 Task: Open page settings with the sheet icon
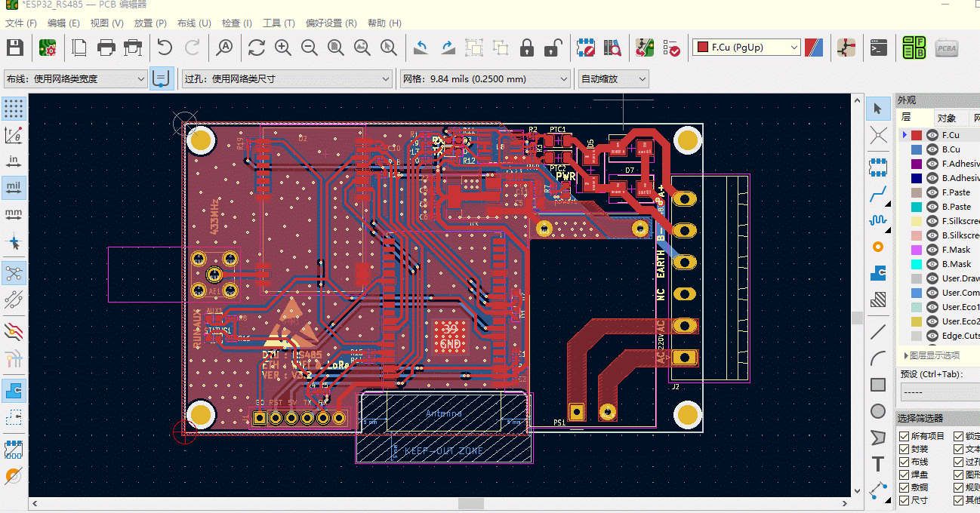coord(79,48)
